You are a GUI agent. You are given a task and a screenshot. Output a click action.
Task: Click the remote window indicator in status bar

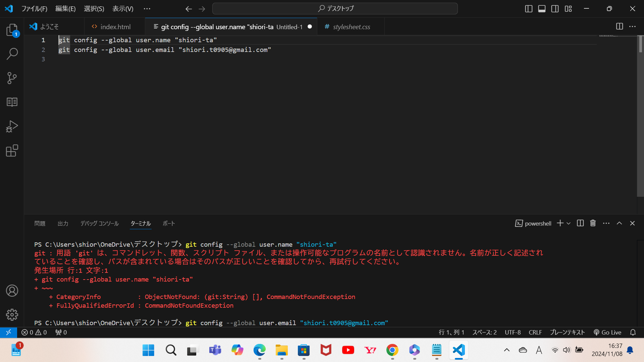[x=8, y=332]
